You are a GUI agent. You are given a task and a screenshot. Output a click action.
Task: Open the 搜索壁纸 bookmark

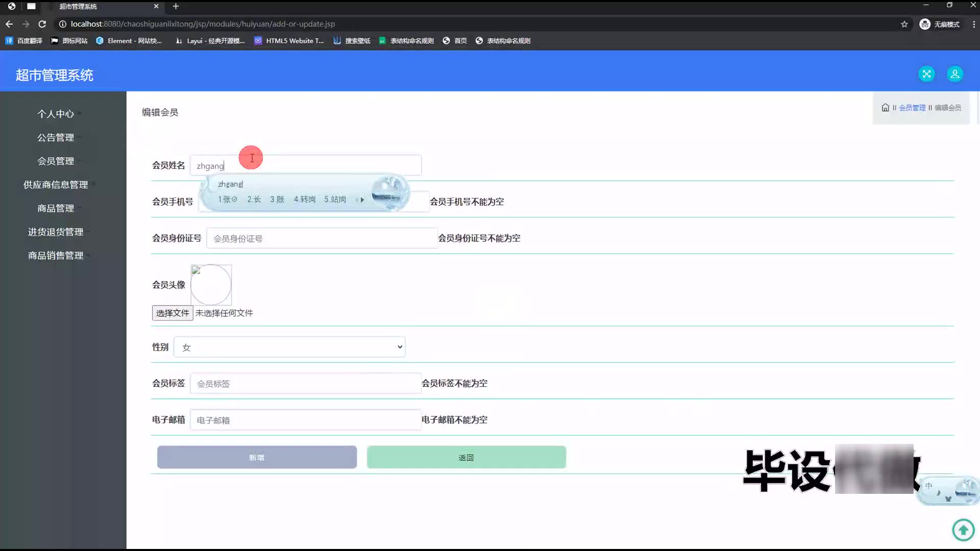[x=352, y=41]
